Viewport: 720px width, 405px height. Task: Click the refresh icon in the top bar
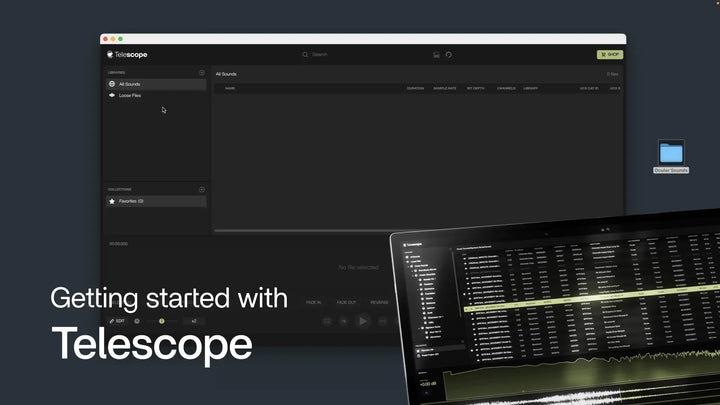pos(449,55)
